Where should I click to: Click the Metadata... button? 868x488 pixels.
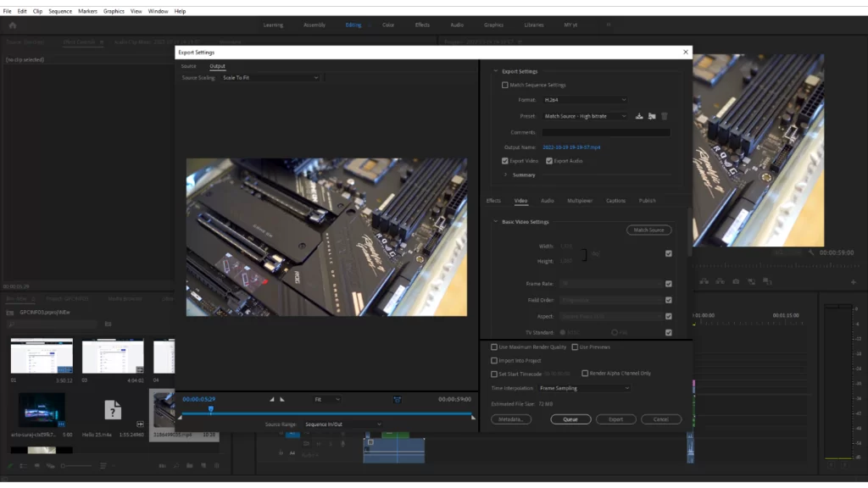click(x=511, y=419)
